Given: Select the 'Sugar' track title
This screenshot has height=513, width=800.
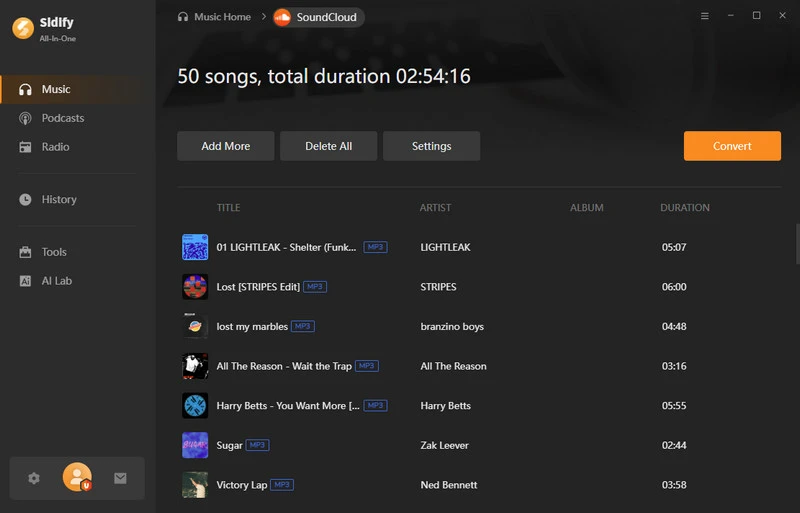Looking at the screenshot, I should point(229,446).
